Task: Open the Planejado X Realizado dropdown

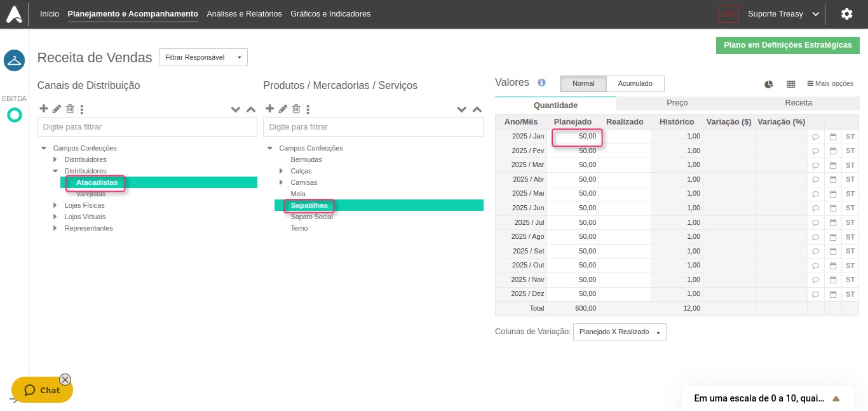Action: coord(619,332)
